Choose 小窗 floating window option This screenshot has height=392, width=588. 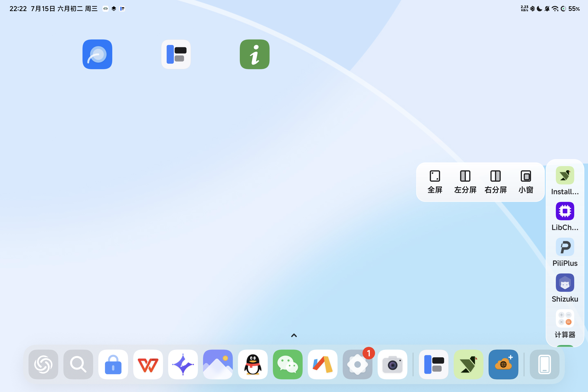526,182
